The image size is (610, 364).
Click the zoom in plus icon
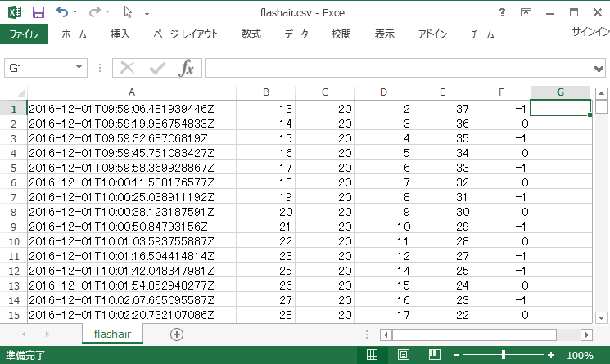551,355
